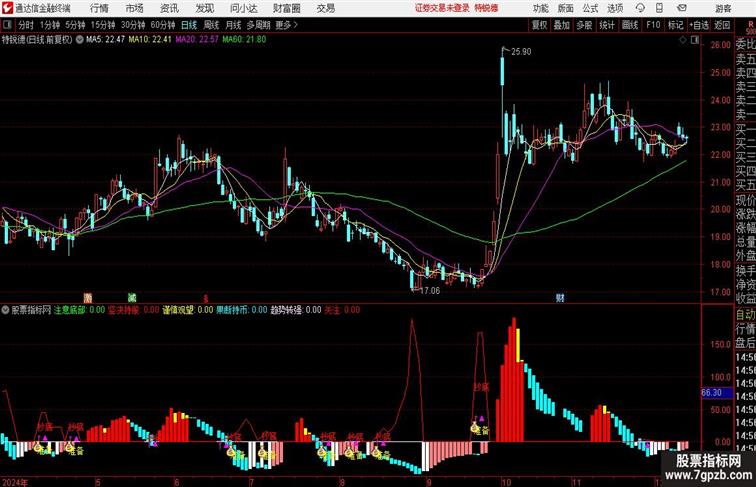Click the 多股 multi-stock button
This screenshot has height=487, width=756.
tap(584, 25)
